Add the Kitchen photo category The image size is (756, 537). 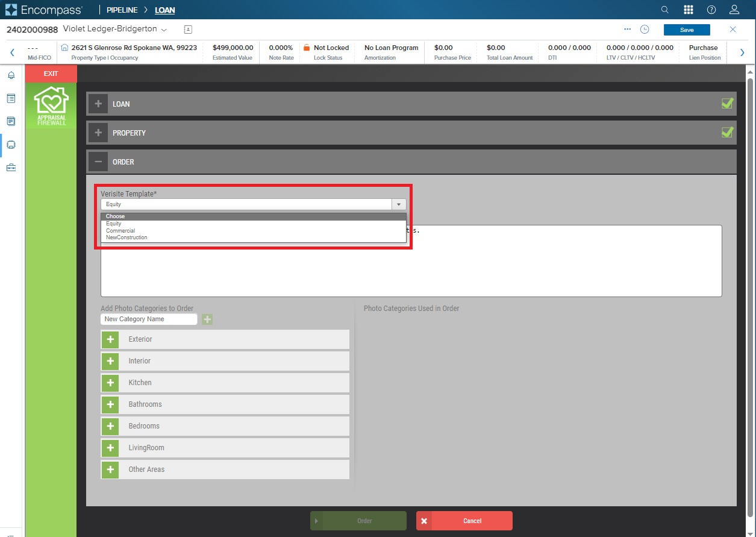[x=110, y=383]
